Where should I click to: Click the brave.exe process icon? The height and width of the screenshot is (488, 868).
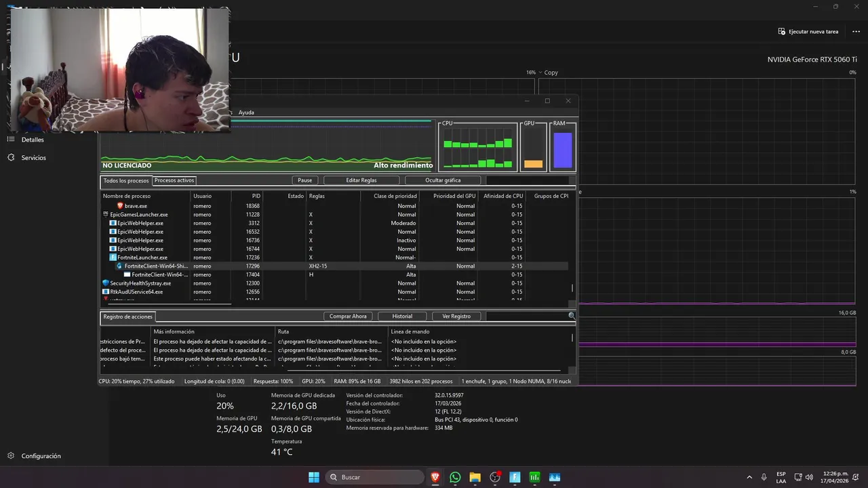click(120, 205)
